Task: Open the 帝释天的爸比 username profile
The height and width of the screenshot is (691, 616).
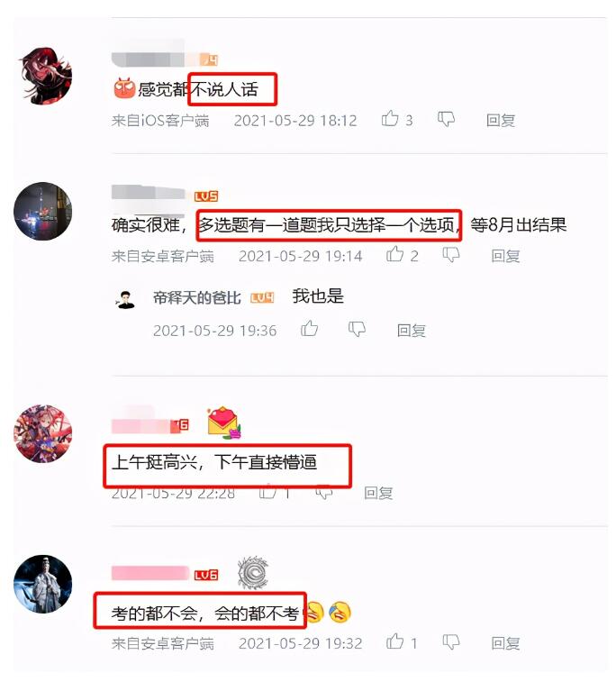Action: pyautogui.click(x=196, y=298)
